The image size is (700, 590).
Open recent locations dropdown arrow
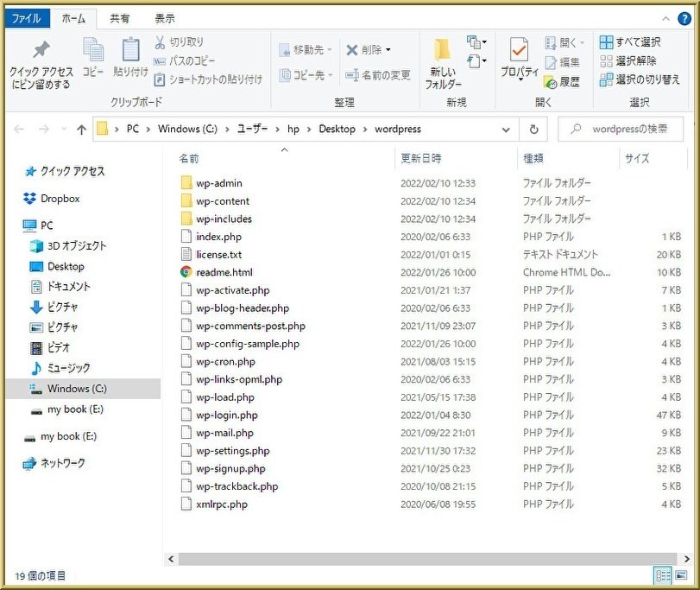(x=64, y=130)
